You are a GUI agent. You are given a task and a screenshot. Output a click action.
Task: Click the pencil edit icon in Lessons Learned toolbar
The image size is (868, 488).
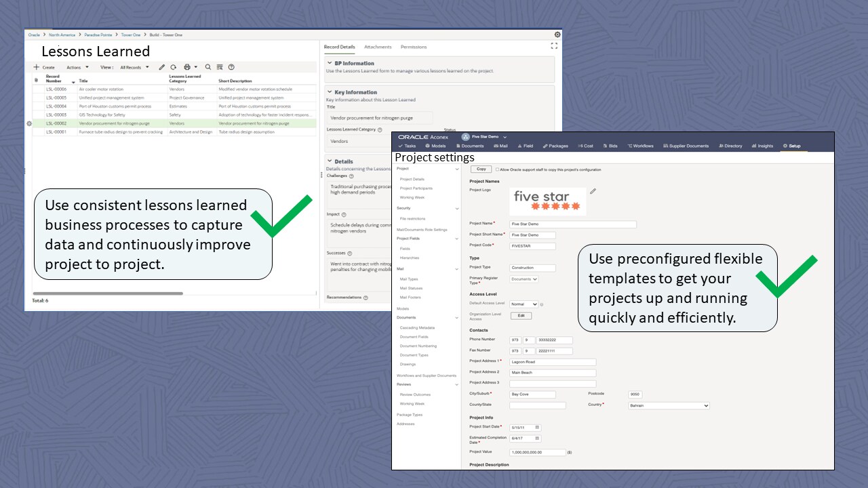point(162,67)
